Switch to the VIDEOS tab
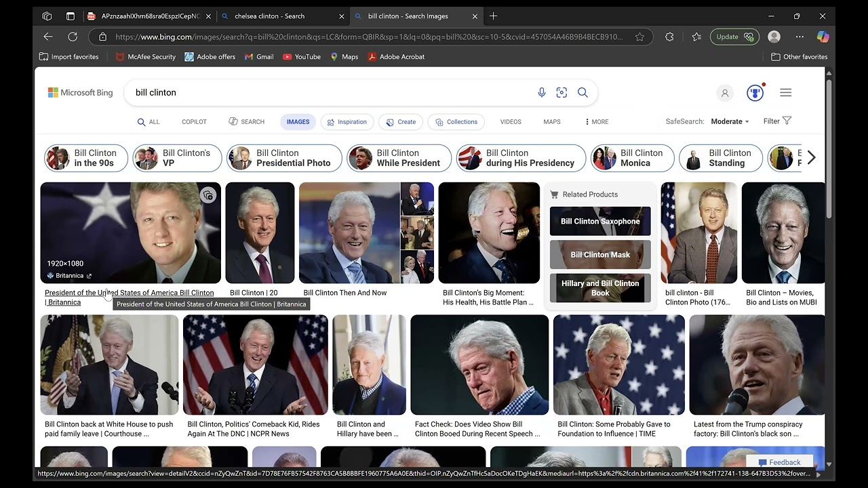 [511, 122]
